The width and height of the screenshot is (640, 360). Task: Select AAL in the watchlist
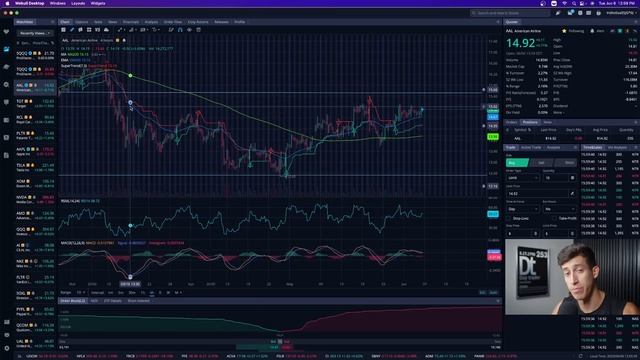[35, 87]
